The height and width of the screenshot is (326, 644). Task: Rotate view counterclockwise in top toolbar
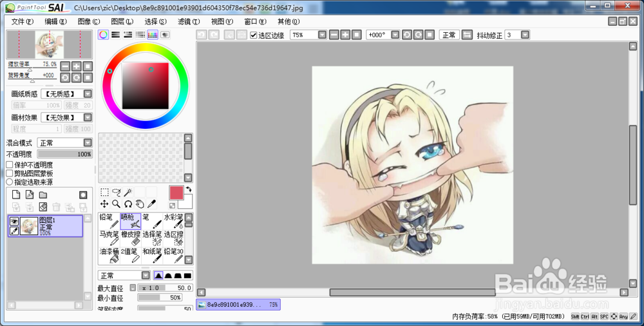click(407, 35)
